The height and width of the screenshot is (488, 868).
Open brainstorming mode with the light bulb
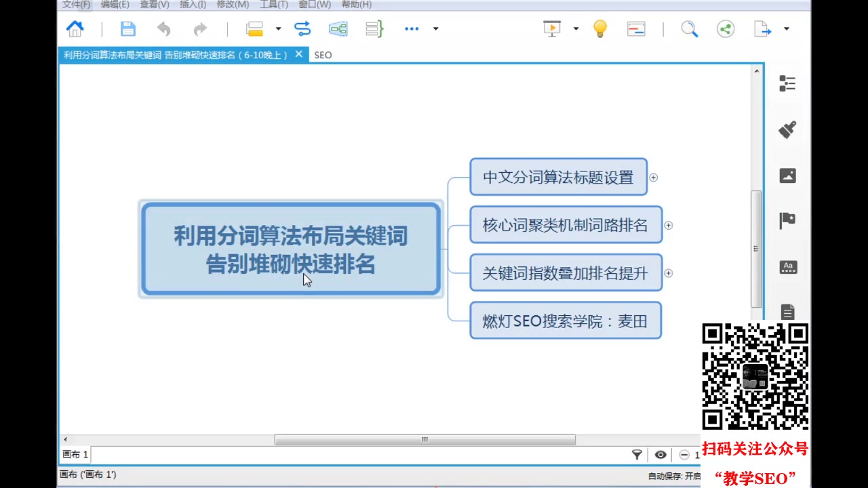point(600,28)
